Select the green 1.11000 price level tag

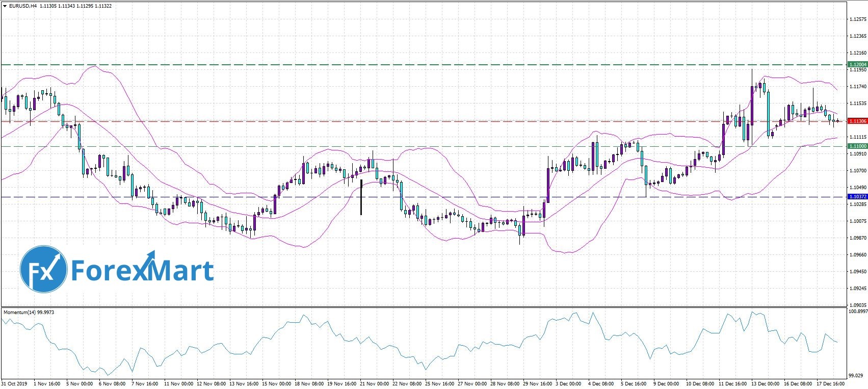tap(856, 146)
